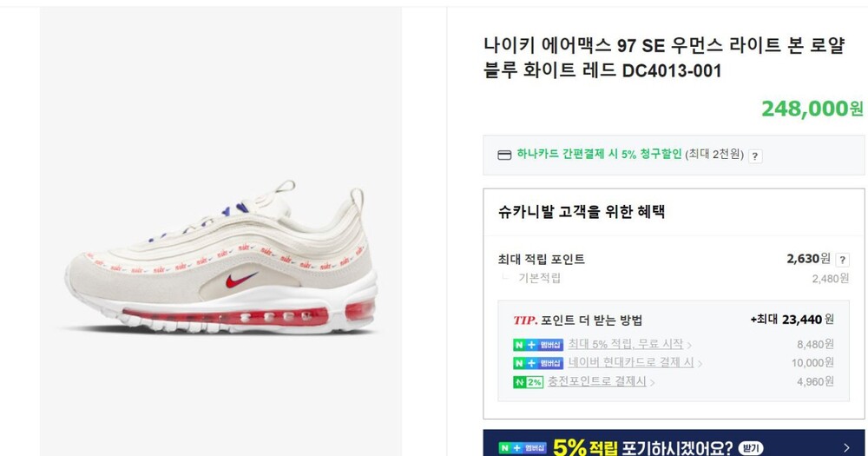This screenshot has height=456, width=868.
Task: Open the 충전포인트로 결제시 link
Action: pyautogui.click(x=597, y=382)
